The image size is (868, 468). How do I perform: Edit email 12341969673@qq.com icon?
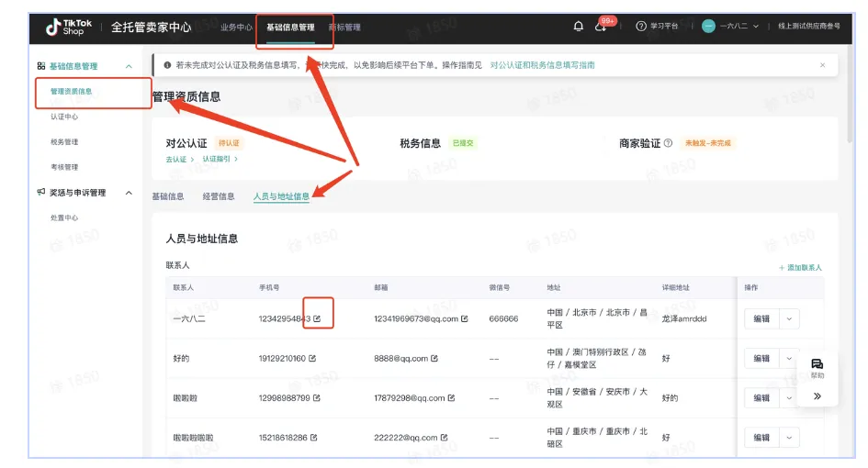465,318
